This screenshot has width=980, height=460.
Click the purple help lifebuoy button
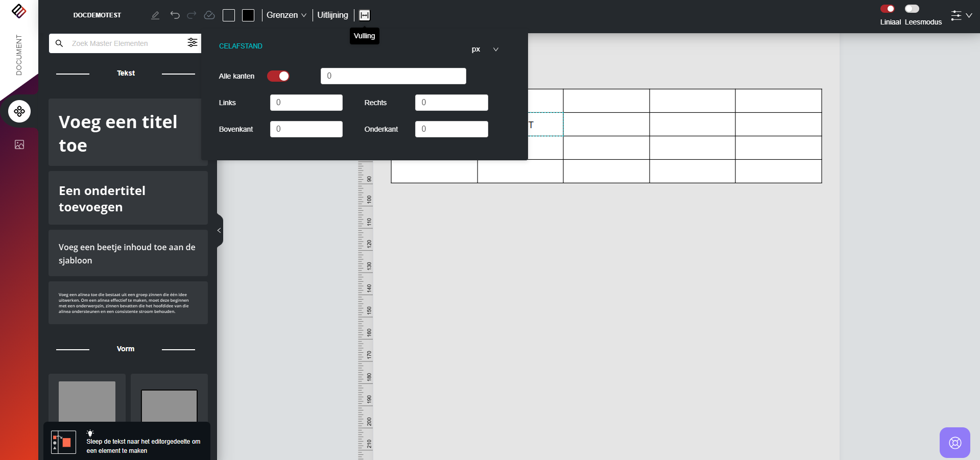tap(954, 442)
